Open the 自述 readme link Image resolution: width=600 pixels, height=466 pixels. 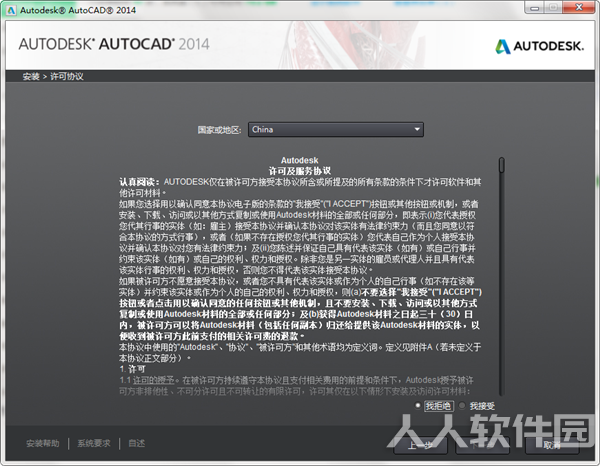coord(137,443)
